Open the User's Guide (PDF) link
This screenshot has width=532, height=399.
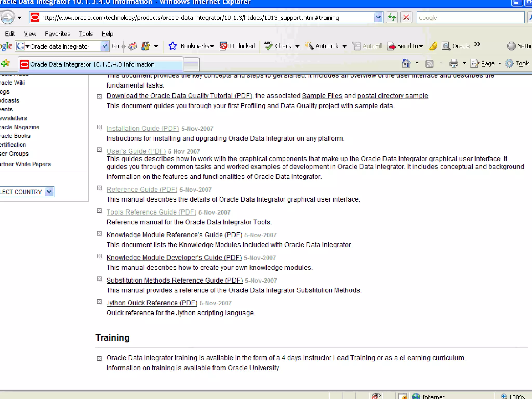[x=136, y=151]
